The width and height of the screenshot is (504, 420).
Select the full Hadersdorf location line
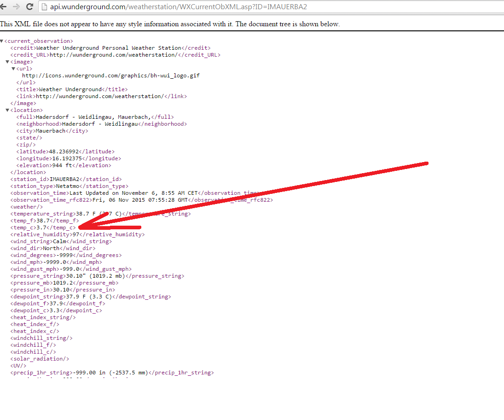coord(95,117)
